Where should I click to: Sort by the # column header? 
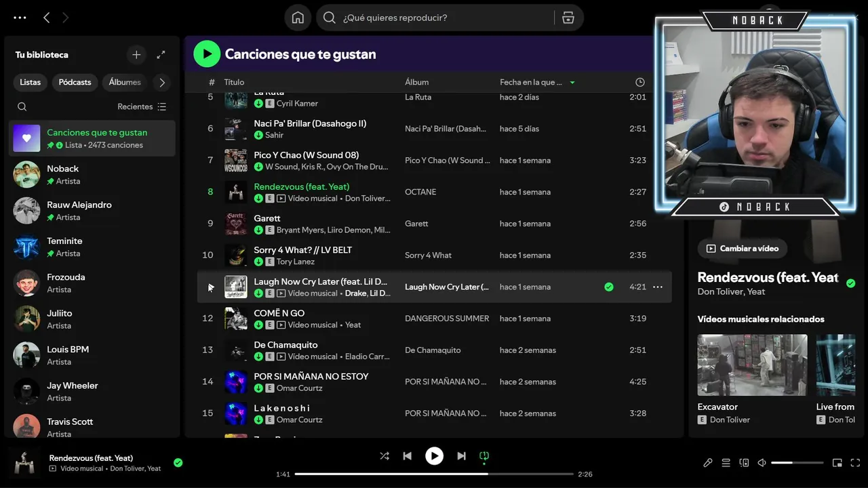pyautogui.click(x=212, y=82)
